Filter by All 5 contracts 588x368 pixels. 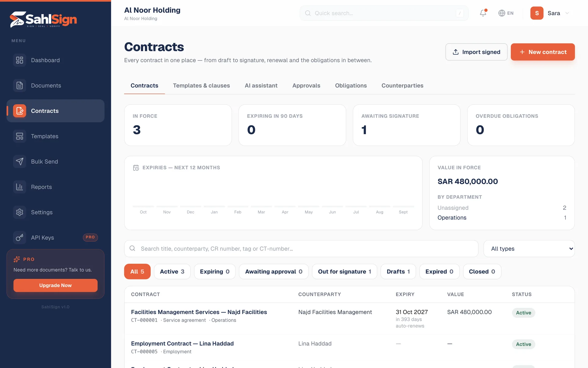point(137,271)
